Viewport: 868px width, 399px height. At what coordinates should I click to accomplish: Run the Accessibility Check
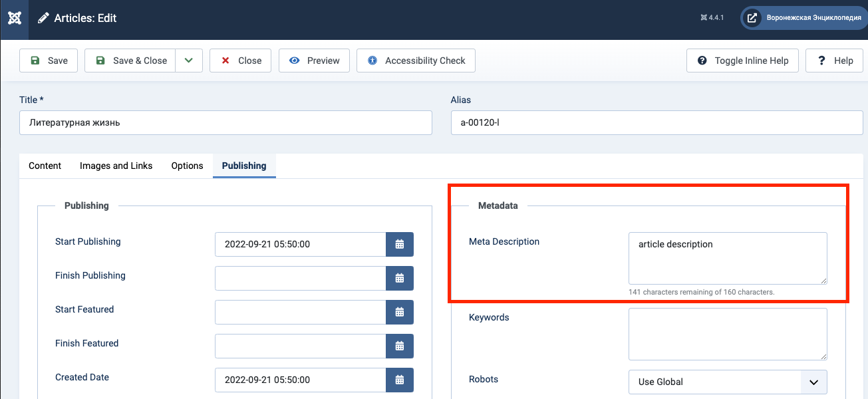point(416,61)
